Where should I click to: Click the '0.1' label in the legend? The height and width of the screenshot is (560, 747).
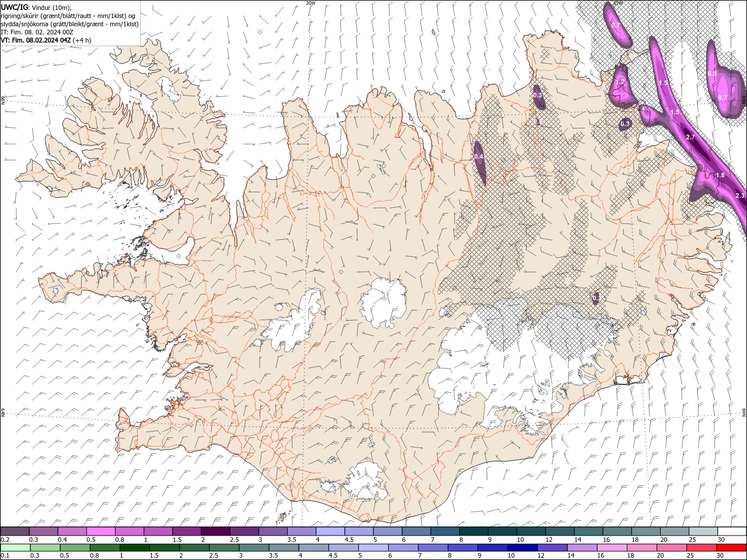(x=4, y=555)
